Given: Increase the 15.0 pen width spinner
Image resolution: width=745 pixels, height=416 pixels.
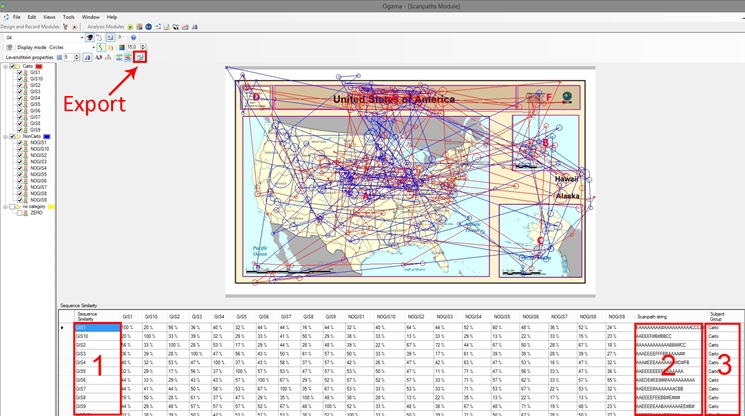Looking at the screenshot, I should click(143, 46).
